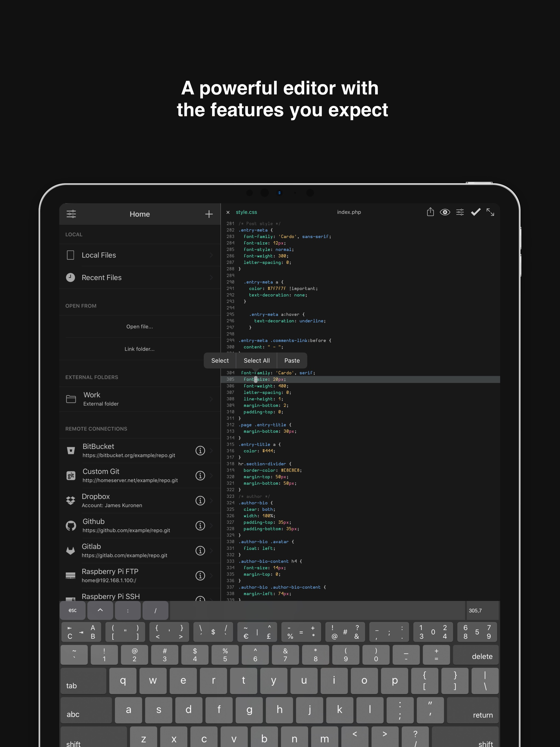Open info for the Dropbox account
560x747 pixels.
pos(200,500)
